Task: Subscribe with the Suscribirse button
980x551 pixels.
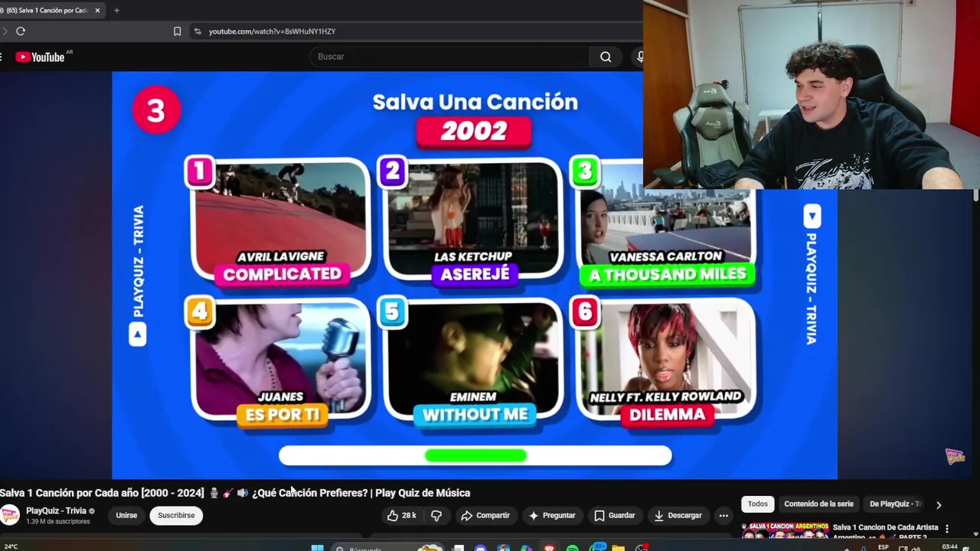Action: tap(176, 516)
